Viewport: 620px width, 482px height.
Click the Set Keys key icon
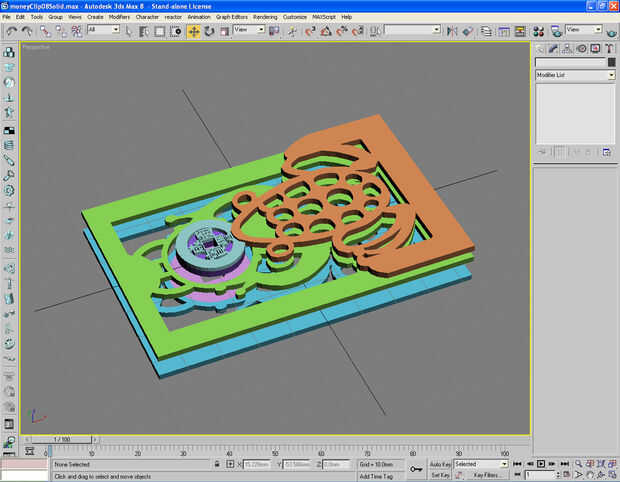point(416,469)
